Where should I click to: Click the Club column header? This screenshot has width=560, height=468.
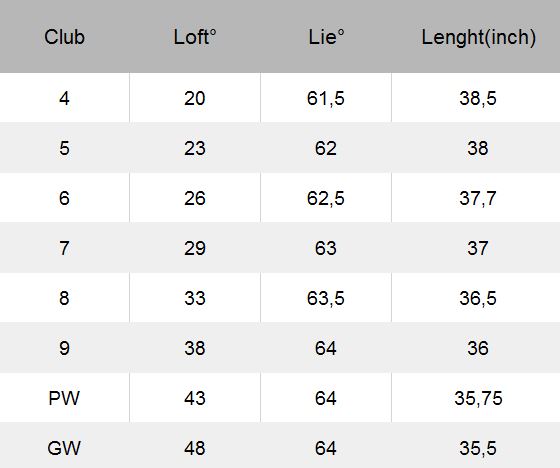click(x=64, y=37)
